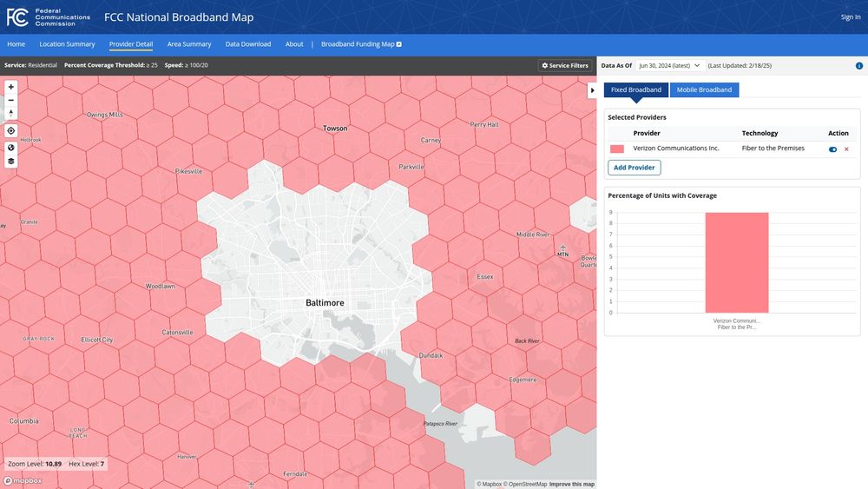Viewport: 868px width, 489px height.
Task: Open Service Filters settings
Action: click(x=565, y=65)
